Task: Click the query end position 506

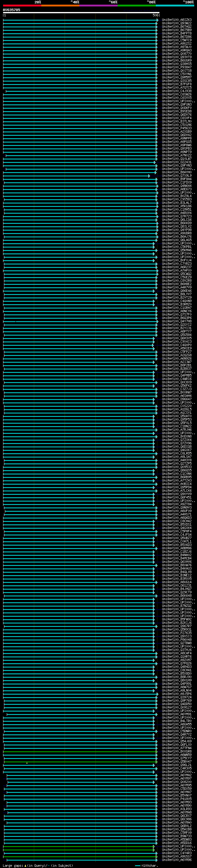Action: point(155,15)
